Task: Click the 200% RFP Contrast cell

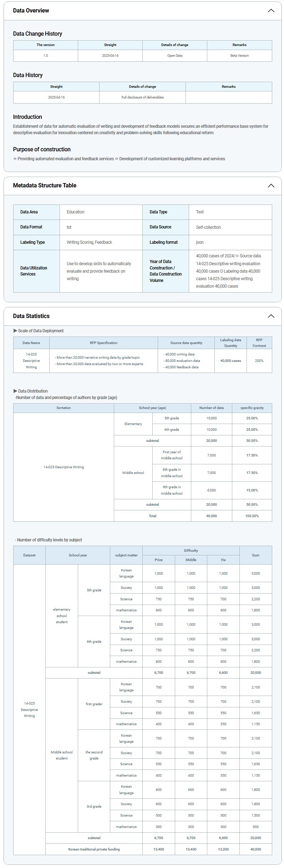Action: click(259, 361)
